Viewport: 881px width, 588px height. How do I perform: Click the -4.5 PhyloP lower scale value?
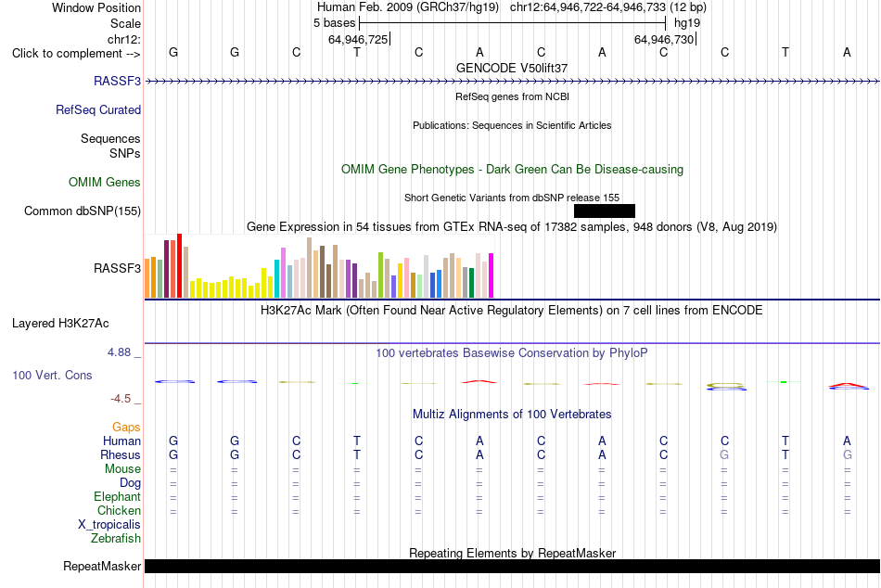coord(121,399)
